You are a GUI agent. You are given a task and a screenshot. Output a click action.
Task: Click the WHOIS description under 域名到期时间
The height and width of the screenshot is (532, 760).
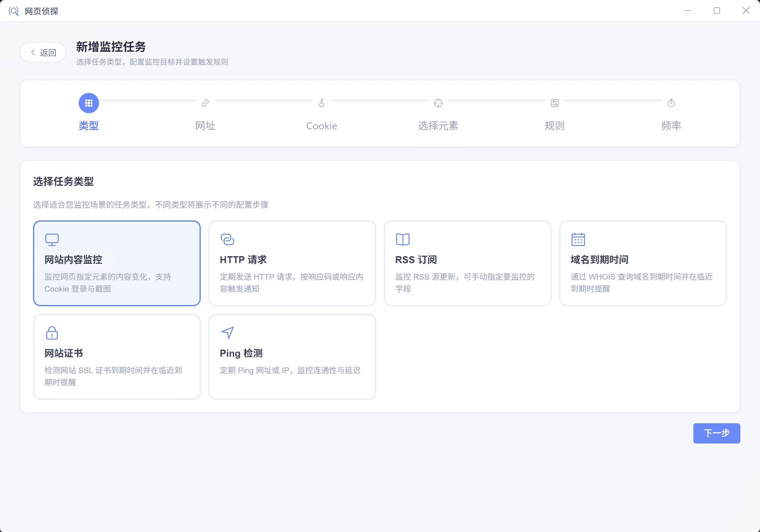tap(641, 282)
